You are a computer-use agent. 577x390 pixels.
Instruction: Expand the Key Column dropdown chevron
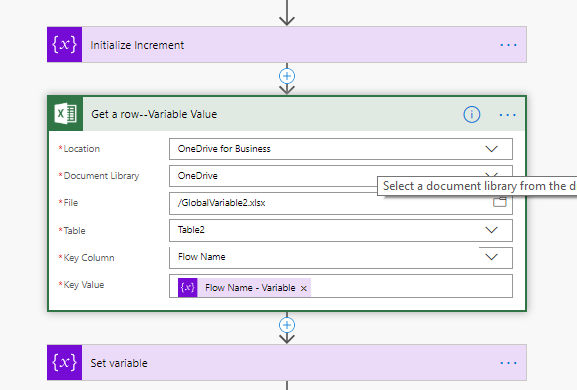491,257
